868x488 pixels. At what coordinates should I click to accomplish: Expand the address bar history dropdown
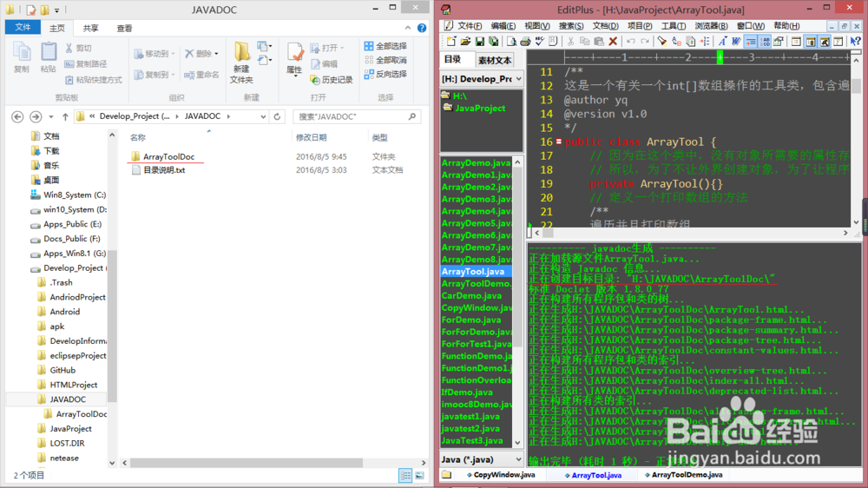pyautogui.click(x=263, y=117)
